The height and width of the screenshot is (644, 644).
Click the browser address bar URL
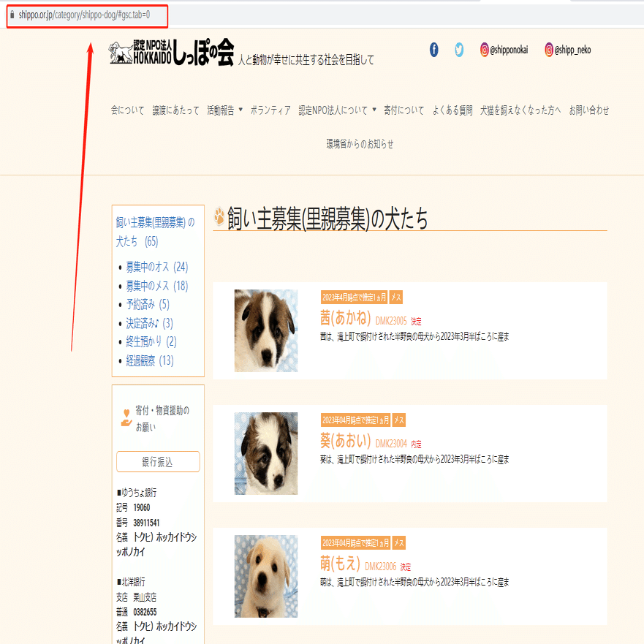(84, 15)
